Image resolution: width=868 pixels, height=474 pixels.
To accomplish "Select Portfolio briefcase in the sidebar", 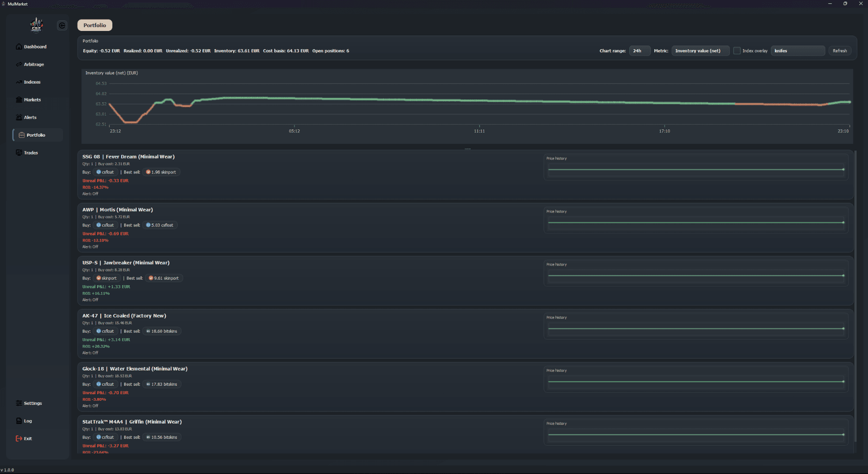I will point(37,135).
